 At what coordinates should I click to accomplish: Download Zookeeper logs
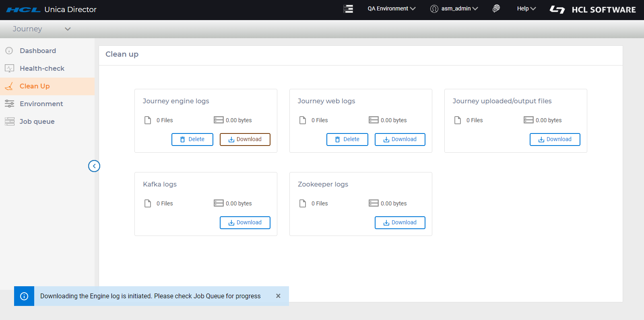[x=400, y=223]
